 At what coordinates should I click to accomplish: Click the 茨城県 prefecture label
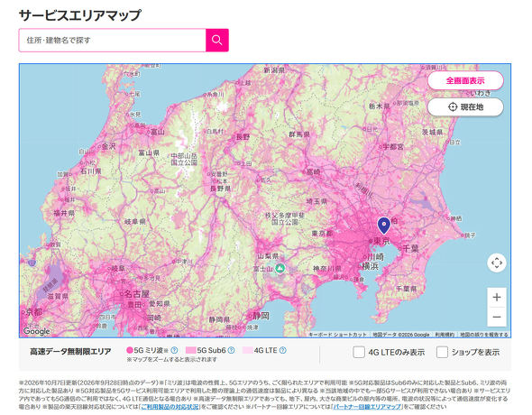[432, 133]
